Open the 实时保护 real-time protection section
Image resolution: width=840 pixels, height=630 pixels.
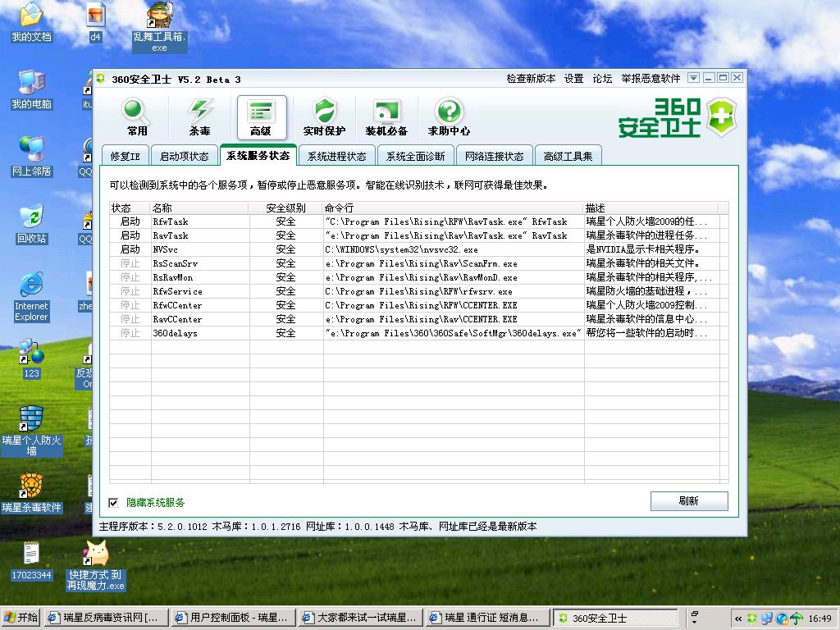324,117
